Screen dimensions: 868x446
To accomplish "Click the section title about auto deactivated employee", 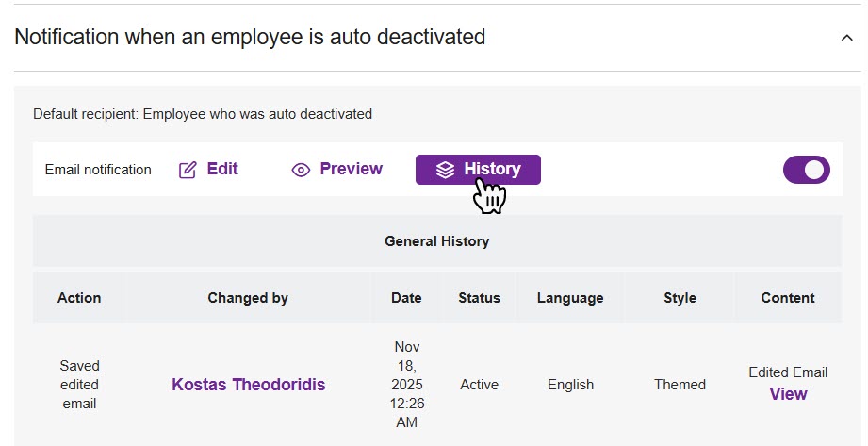I will click(x=250, y=38).
